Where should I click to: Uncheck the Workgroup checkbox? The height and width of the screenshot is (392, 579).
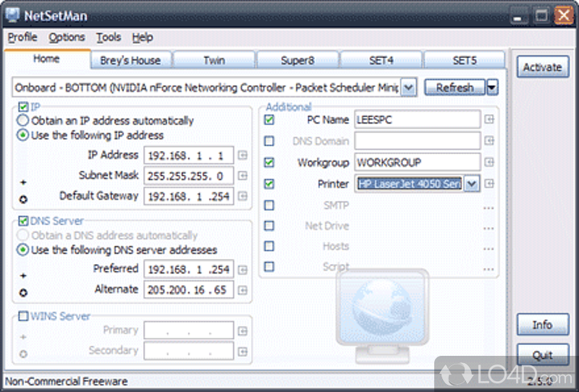coord(269,163)
